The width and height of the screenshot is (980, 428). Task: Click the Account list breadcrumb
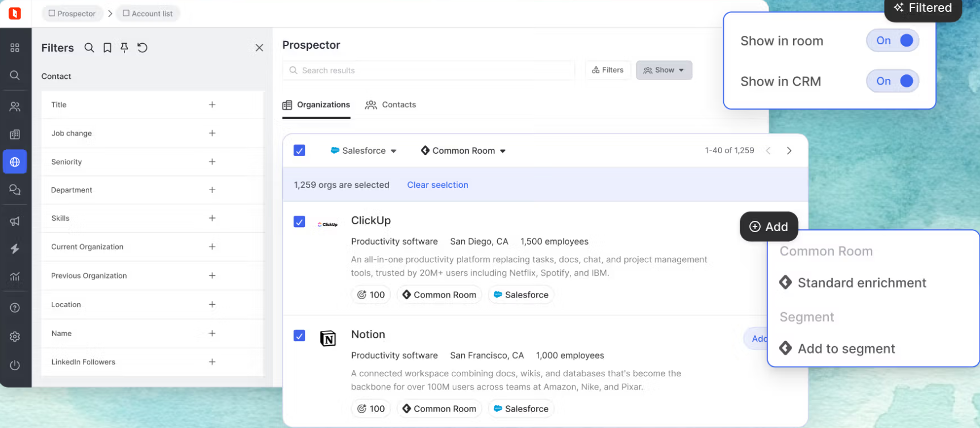click(x=148, y=14)
